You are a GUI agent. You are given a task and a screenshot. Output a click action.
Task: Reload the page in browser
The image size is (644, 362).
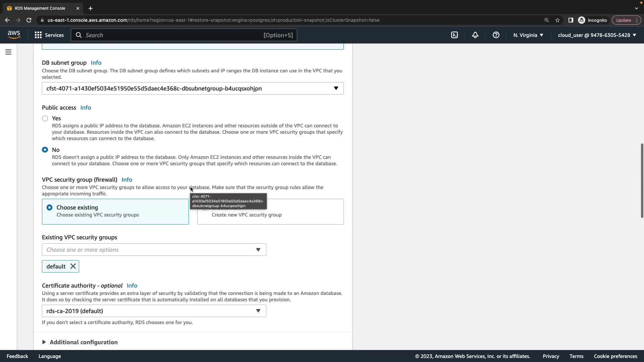point(29,20)
